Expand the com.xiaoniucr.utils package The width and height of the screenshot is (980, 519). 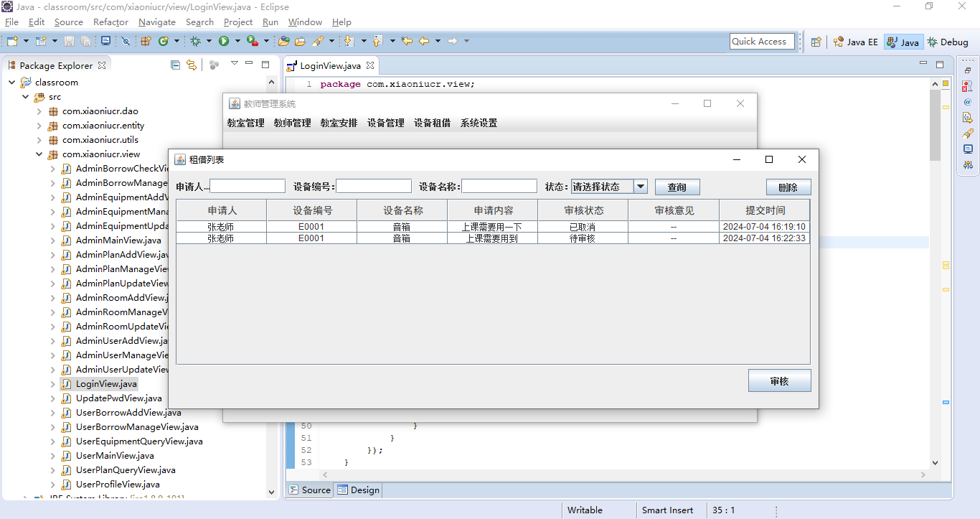(x=39, y=140)
